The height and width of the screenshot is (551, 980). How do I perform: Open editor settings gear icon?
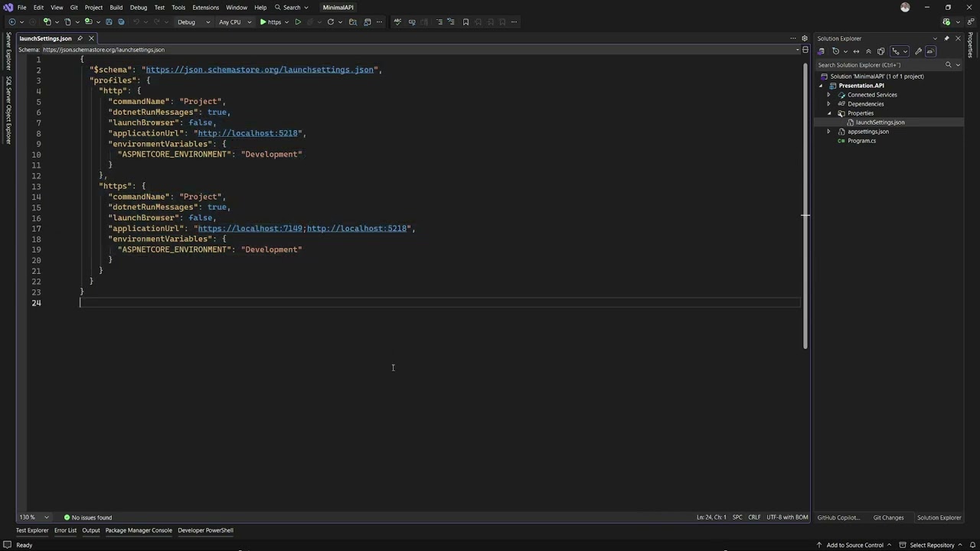pyautogui.click(x=804, y=38)
